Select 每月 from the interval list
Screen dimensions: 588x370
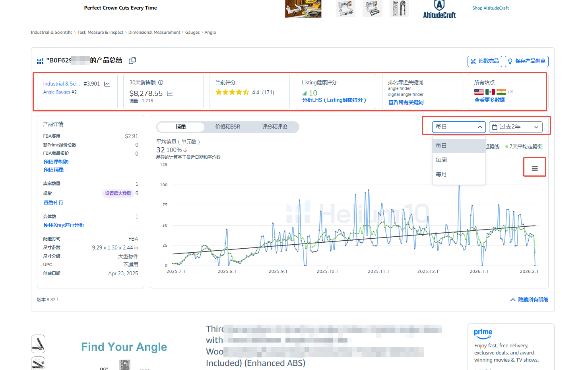[441, 174]
